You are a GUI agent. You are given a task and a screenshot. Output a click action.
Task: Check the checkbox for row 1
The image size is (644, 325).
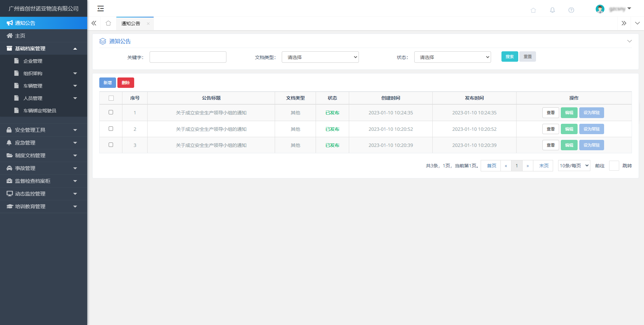(111, 112)
